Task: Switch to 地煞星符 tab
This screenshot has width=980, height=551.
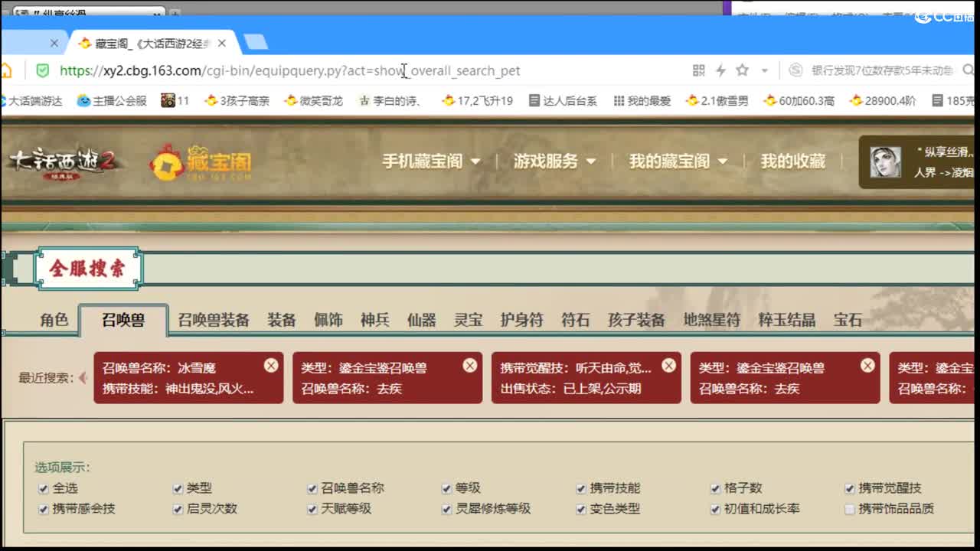Action: [x=712, y=320]
